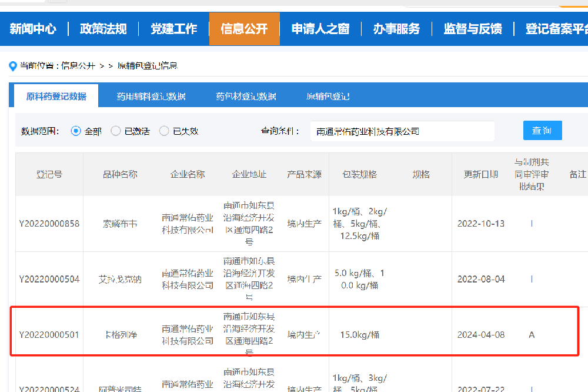Click the location pin icon in breadcrumb
Viewport: 588px width, 392px height.
[13, 66]
